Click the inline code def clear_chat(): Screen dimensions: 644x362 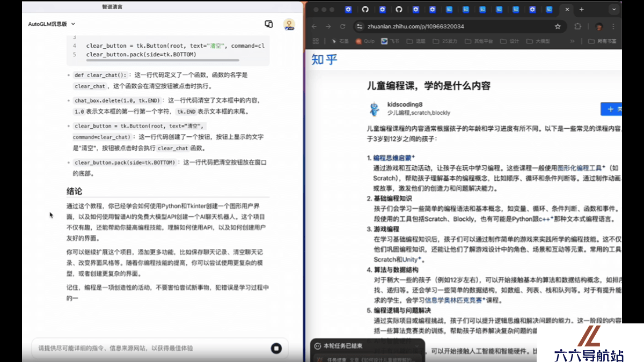coord(100,75)
